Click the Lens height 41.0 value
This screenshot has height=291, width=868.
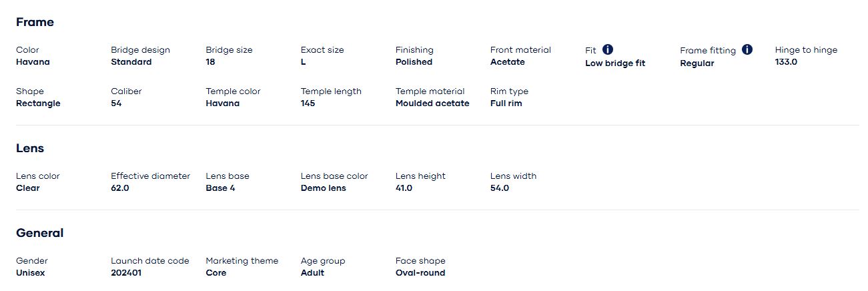[x=404, y=188]
